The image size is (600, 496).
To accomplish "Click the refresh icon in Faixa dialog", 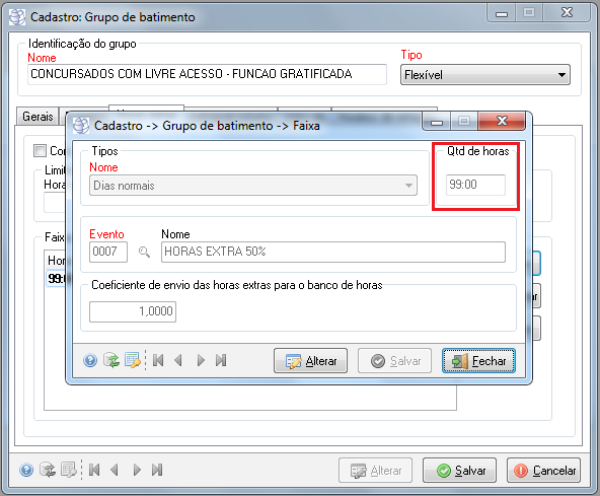I will (110, 361).
